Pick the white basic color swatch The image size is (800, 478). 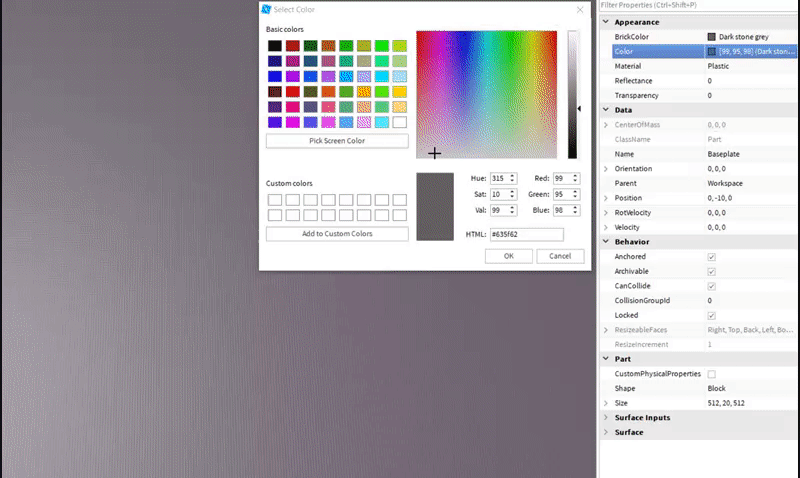pos(399,122)
